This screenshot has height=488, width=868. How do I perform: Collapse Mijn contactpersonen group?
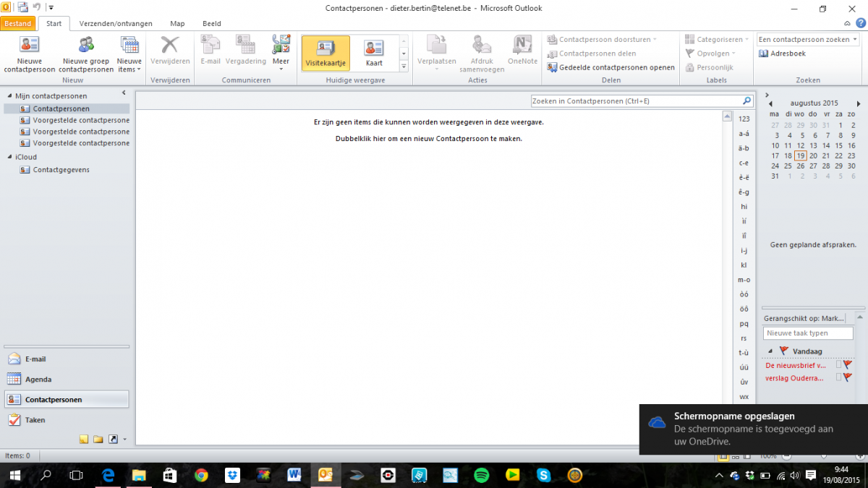coord(9,96)
